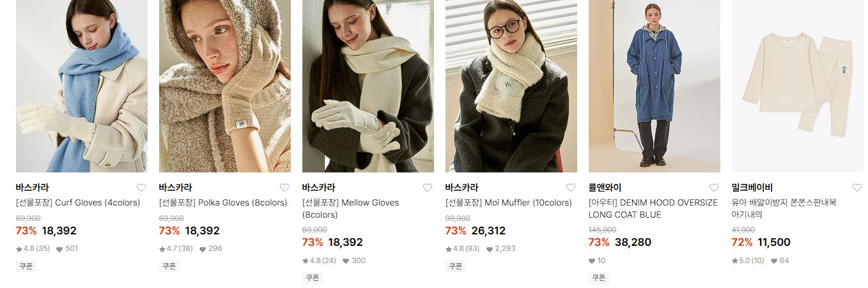Open [선물포장] Moi Muffler (10colors) link
This screenshot has width=868, height=288.
pyautogui.click(x=509, y=202)
